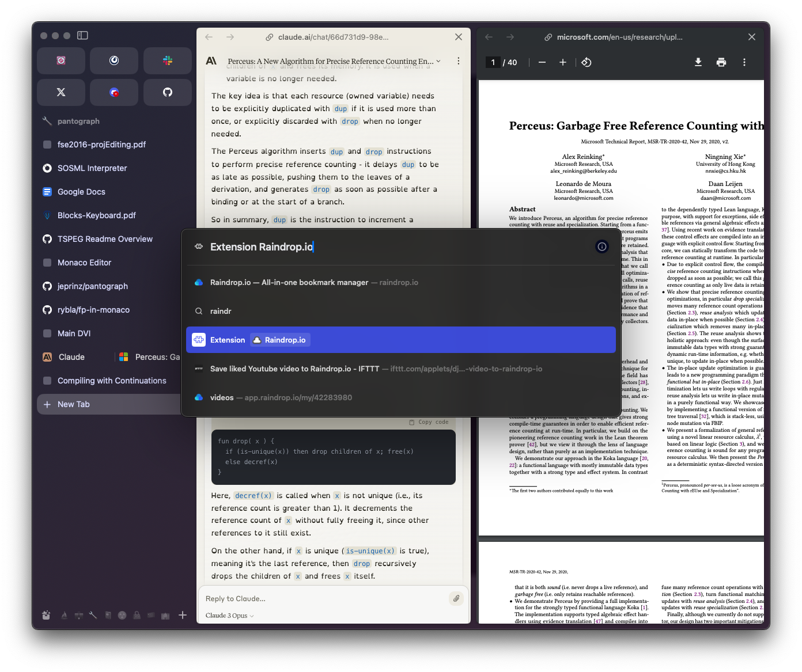Click alex_reinking@berkeley.edu email in PDF
802x672 pixels.
[583, 171]
